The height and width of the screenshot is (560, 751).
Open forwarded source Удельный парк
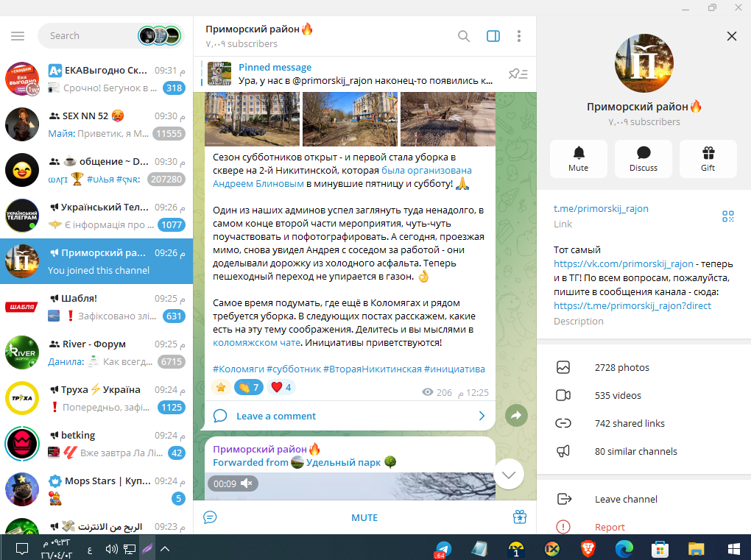pyautogui.click(x=343, y=462)
